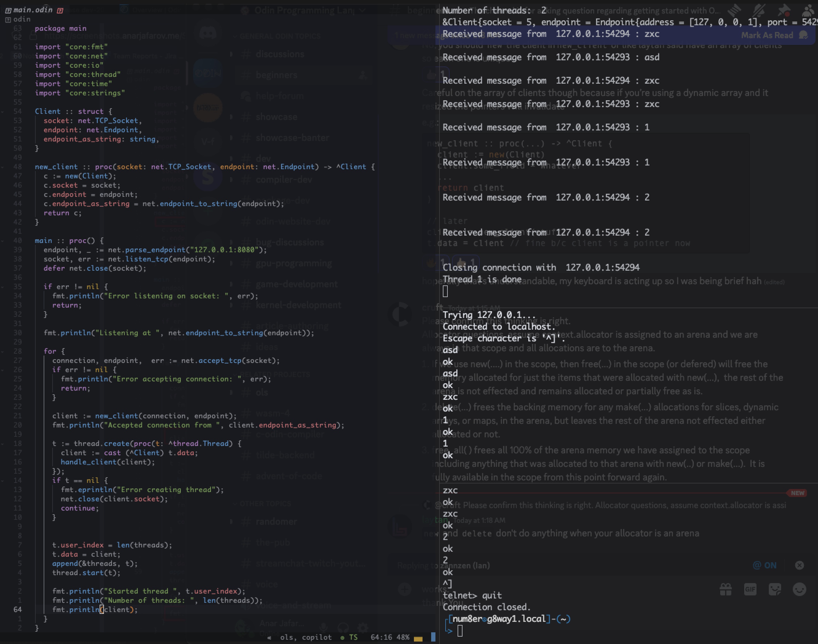Click the red modified marker on main.odin tab
818x644 pixels.
(x=60, y=10)
